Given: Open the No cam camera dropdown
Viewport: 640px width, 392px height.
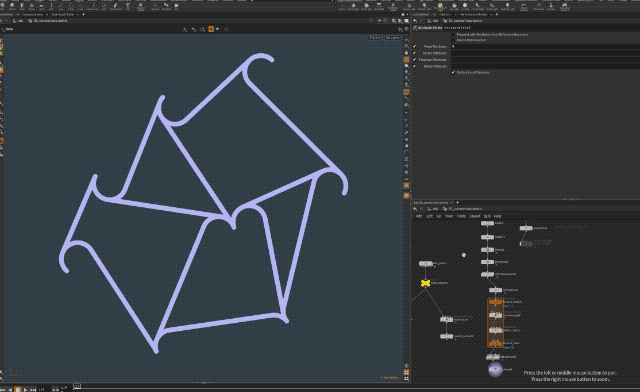Looking at the screenshot, I should point(392,38).
